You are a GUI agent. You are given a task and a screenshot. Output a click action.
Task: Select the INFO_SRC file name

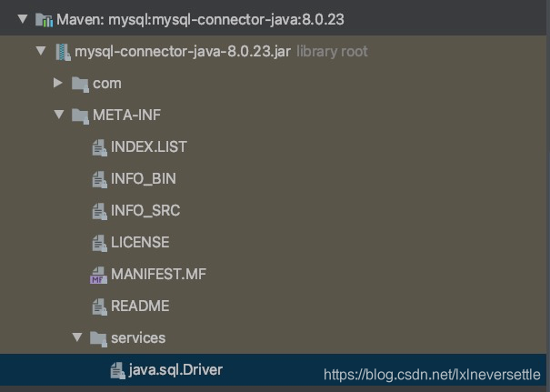(x=145, y=211)
